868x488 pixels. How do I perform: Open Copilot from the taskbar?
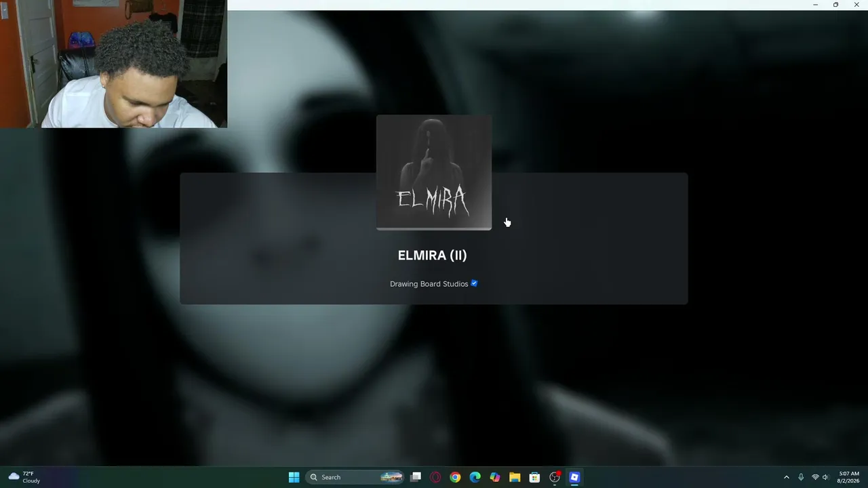click(495, 477)
